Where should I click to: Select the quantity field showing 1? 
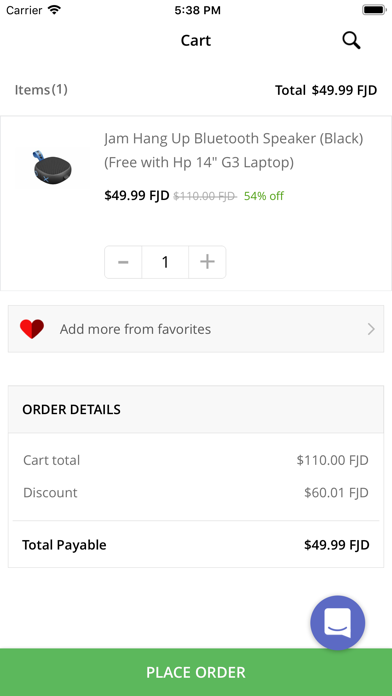coord(165,262)
